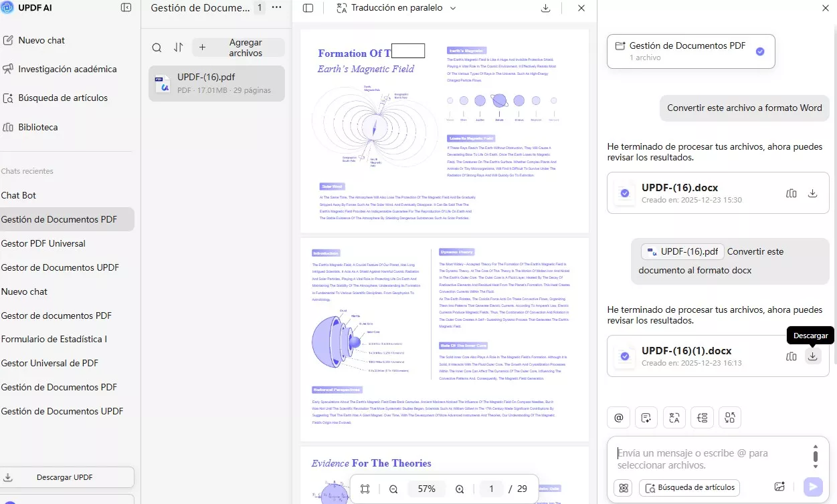
Task: Toggle Búsqueda de artículos in message box
Action: 689,487
